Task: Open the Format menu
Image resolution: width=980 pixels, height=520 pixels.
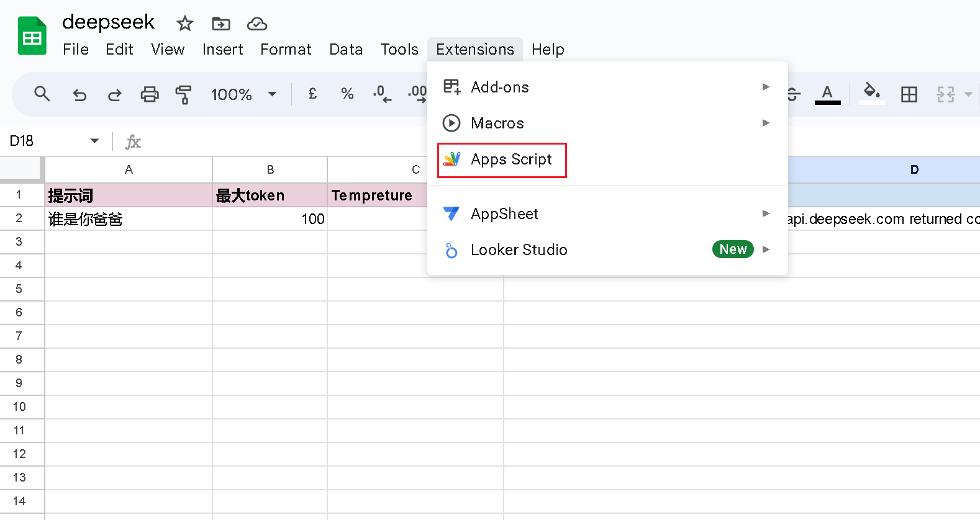Action: [286, 49]
